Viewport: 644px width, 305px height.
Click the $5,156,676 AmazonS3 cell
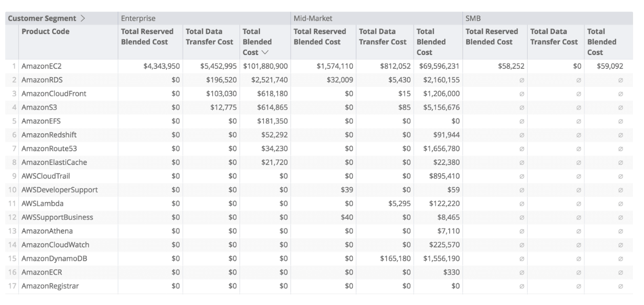[441, 107]
